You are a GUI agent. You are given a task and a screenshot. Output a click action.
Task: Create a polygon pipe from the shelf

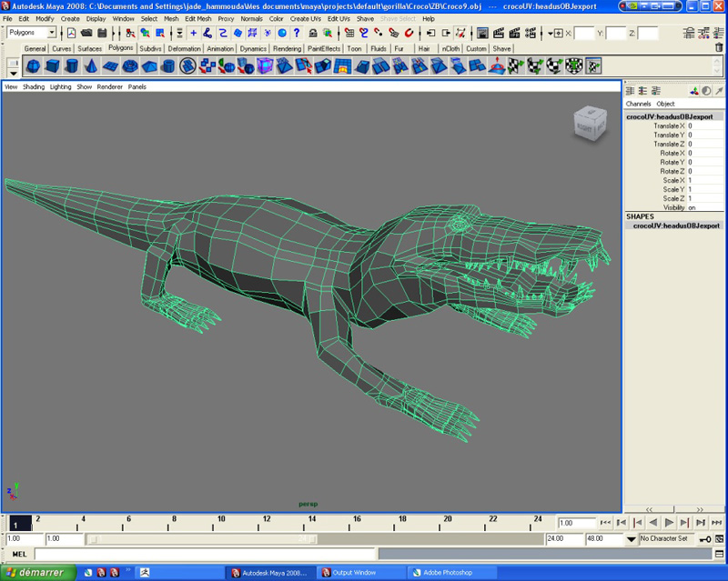point(168,66)
